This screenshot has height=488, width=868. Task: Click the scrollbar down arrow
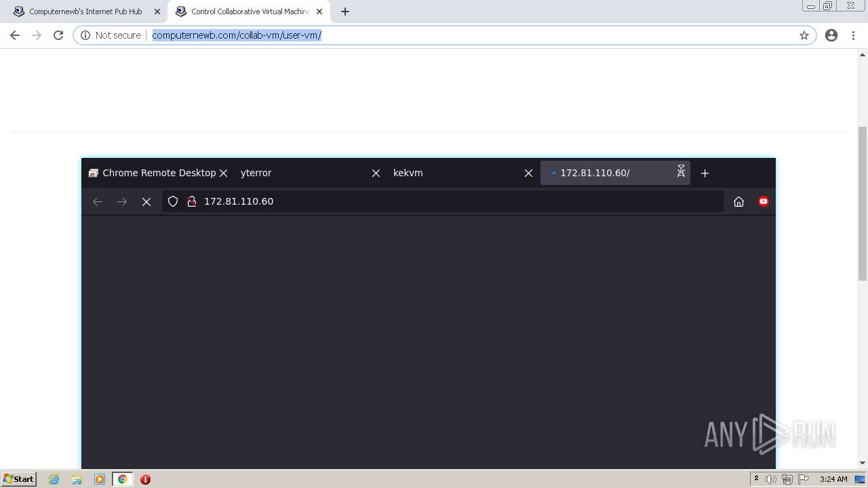pyautogui.click(x=863, y=463)
